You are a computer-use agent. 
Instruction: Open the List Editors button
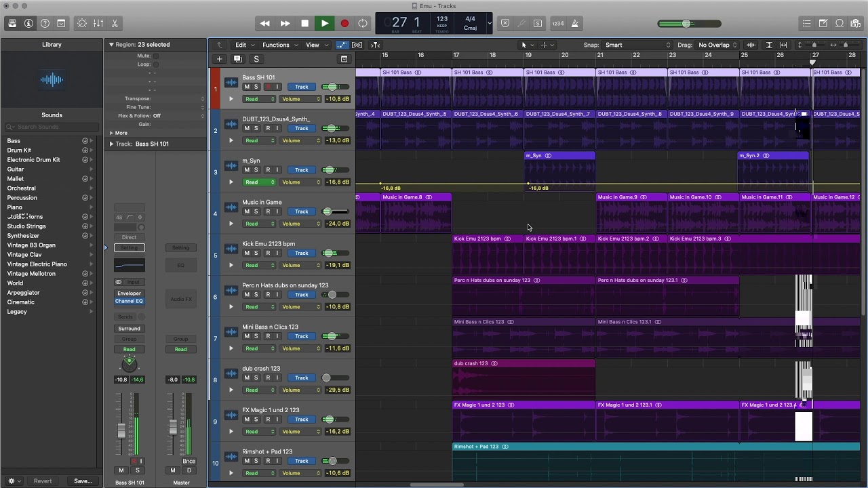[x=806, y=24]
